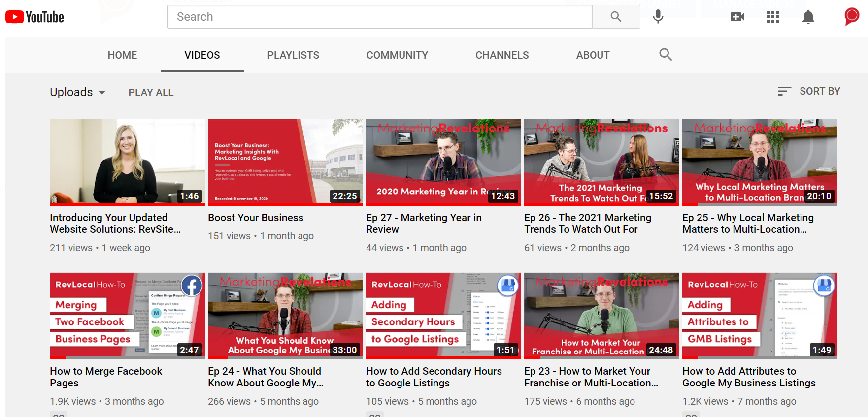Click the 22:25 duration badge

[x=345, y=196]
